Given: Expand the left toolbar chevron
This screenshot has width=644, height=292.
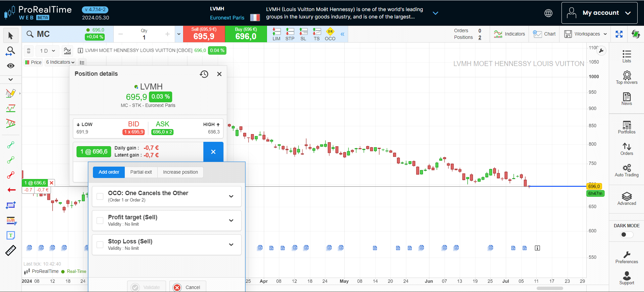Looking at the screenshot, I should [x=11, y=79].
